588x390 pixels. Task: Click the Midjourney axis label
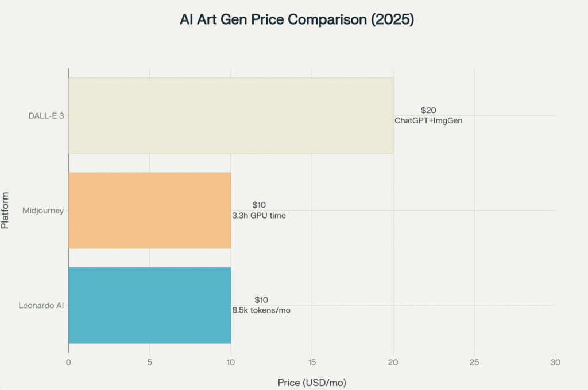[x=43, y=210]
